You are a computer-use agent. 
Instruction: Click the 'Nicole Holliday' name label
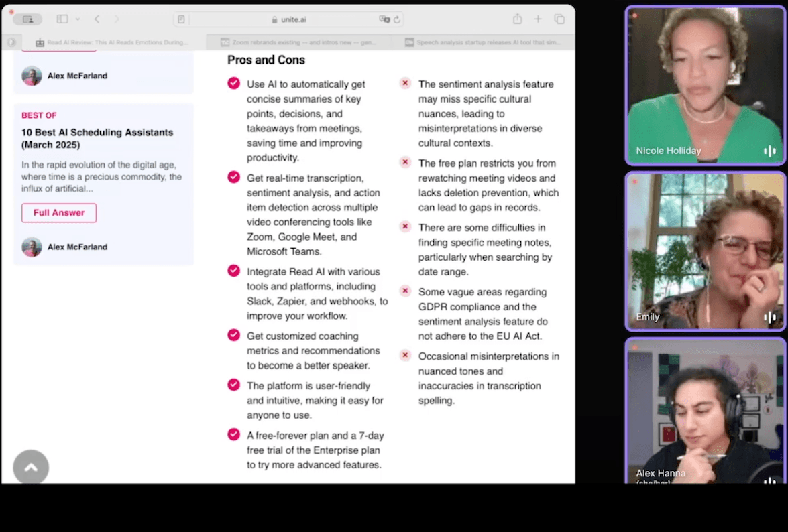[669, 151]
